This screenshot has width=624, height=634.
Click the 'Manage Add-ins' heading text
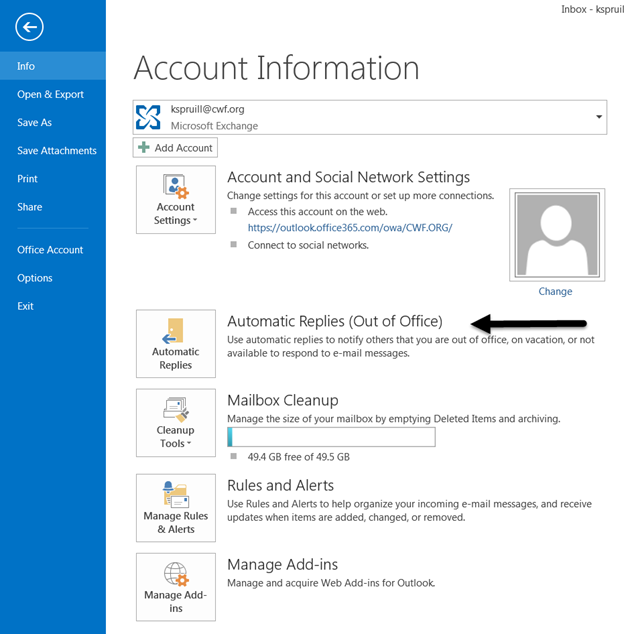pos(283,564)
